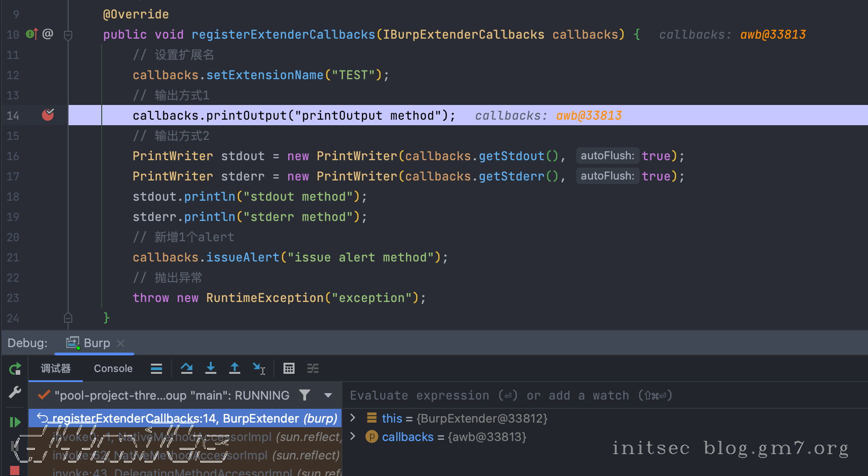This screenshot has width=868, height=476.
Task: Toggle the breakpoint on line 14
Action: [x=48, y=115]
